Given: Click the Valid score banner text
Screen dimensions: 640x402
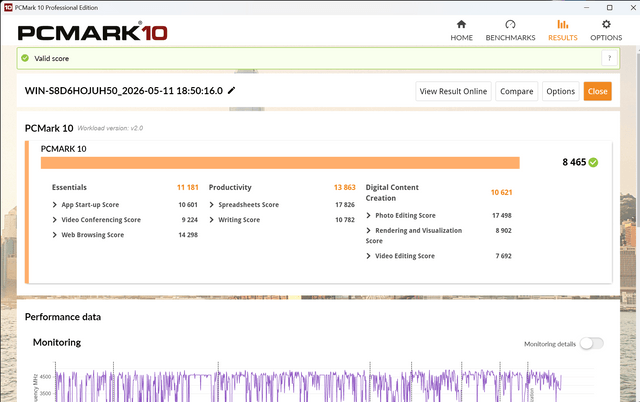Looking at the screenshot, I should coord(51,58).
